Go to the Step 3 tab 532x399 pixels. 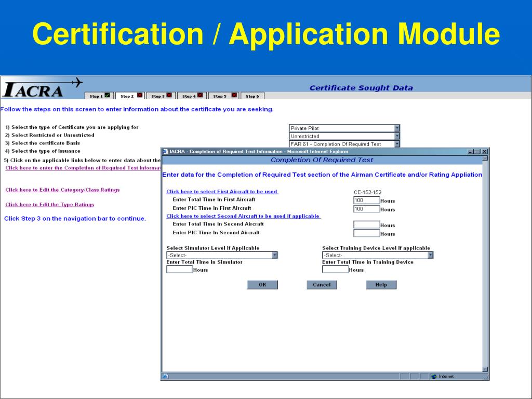tap(161, 96)
